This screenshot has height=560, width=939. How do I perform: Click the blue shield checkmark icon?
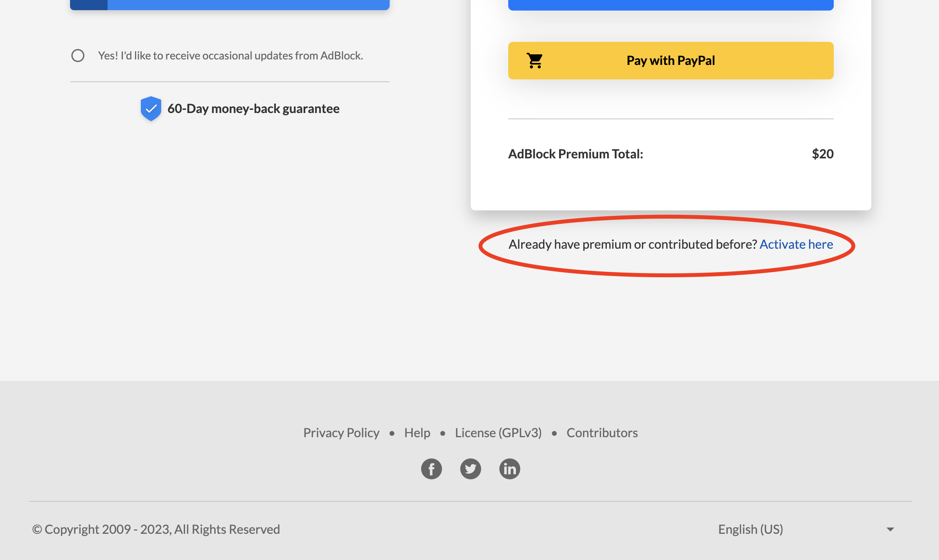tap(150, 108)
